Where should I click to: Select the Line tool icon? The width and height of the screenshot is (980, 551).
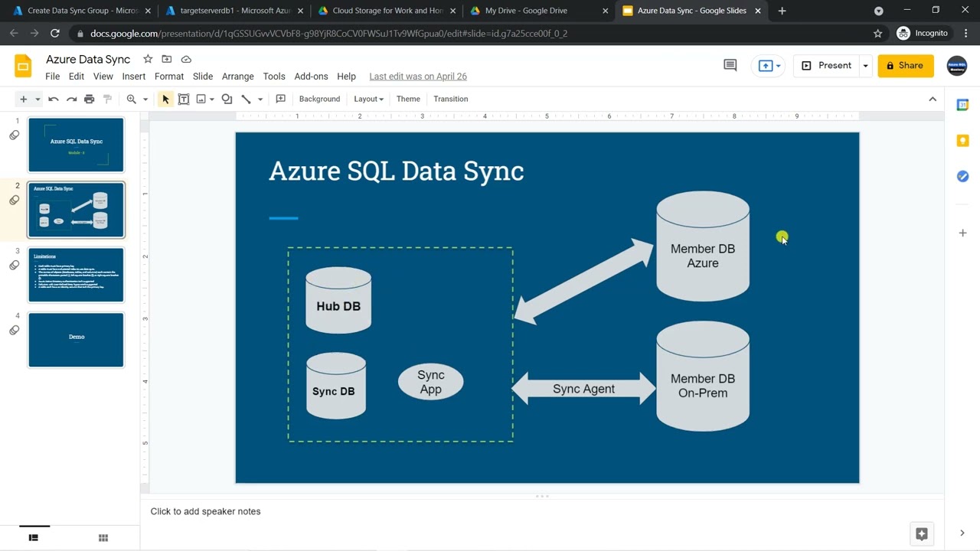pos(246,99)
